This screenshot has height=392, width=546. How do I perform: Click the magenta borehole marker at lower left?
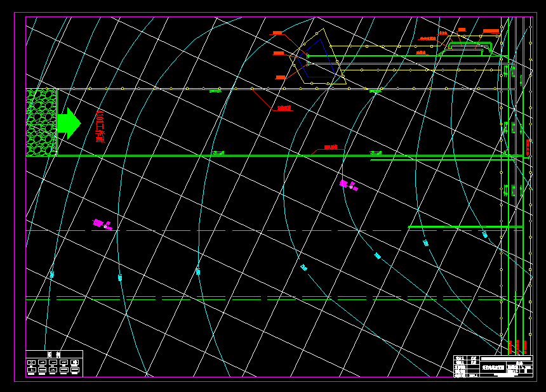coord(102,225)
